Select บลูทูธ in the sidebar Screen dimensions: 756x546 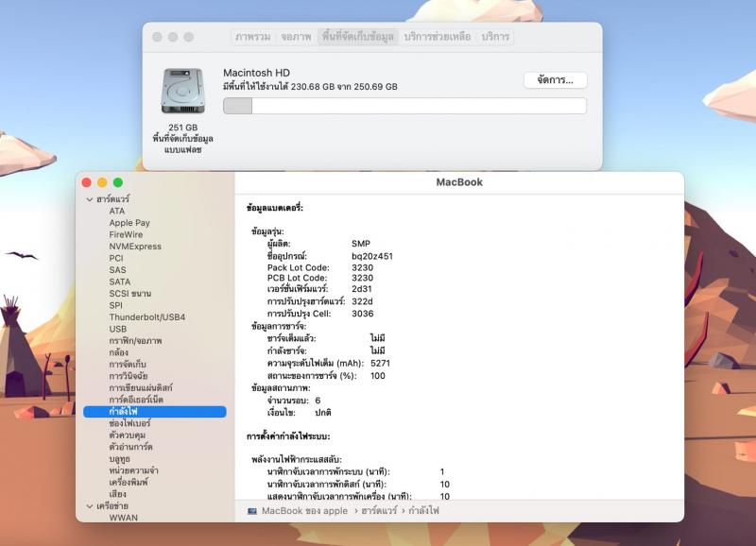click(120, 459)
